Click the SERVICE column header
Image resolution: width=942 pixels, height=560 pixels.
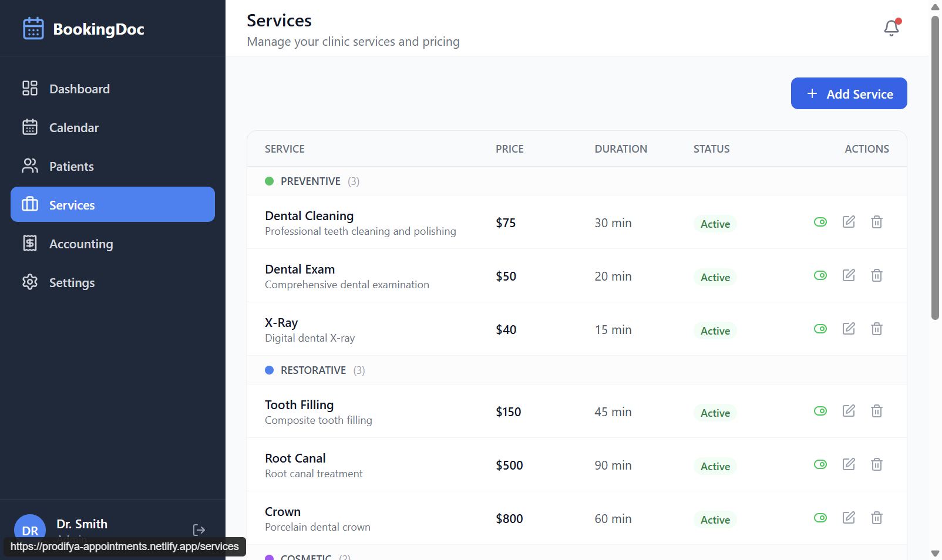285,149
